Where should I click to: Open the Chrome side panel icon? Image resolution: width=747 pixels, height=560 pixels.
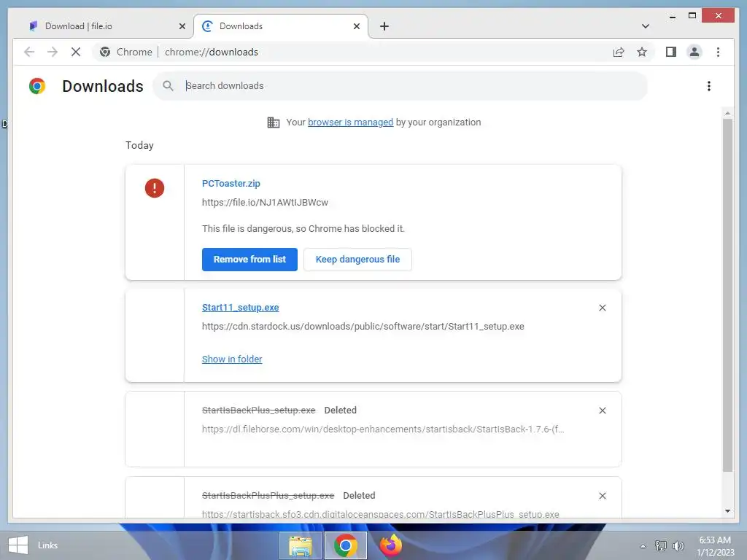click(x=671, y=52)
